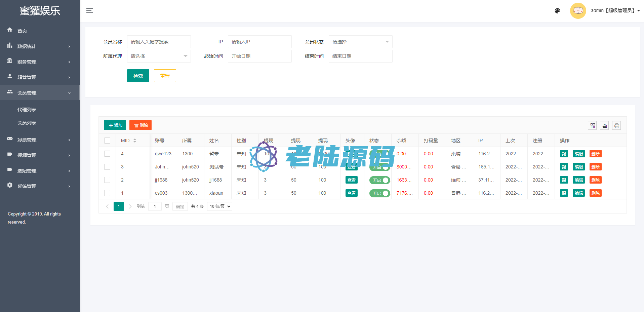Click 删除 delete button for qwe123 row
This screenshot has height=312, width=644.
point(596,154)
